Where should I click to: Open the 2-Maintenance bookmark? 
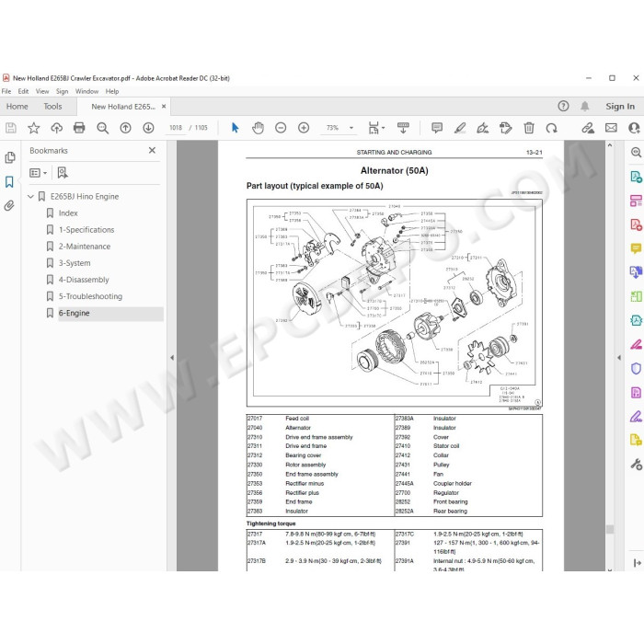(x=85, y=247)
